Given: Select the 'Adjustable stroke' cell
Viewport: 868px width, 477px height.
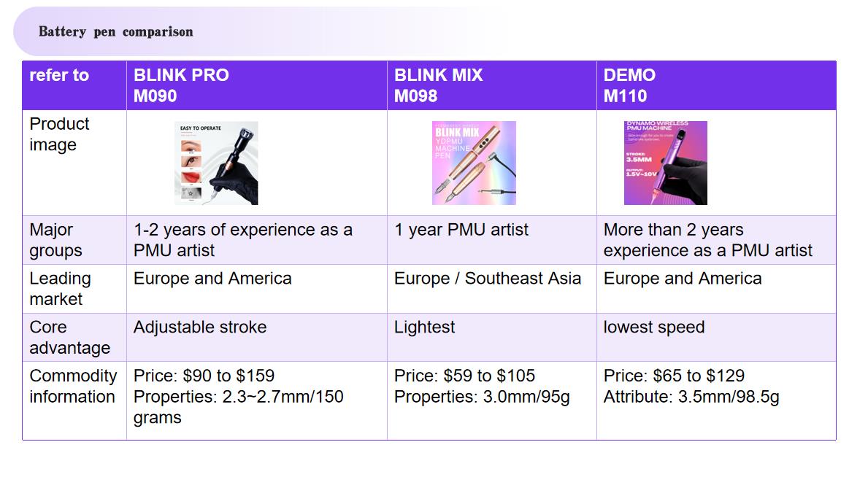Looking at the screenshot, I should [257, 338].
